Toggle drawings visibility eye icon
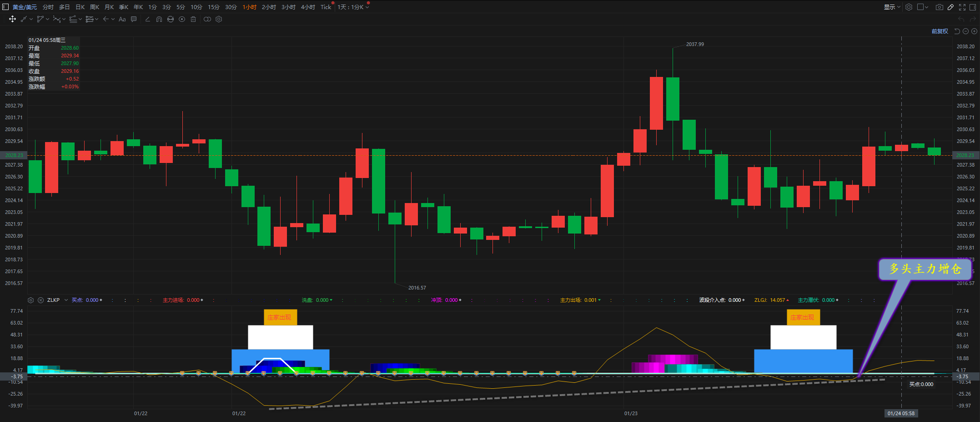 click(182, 19)
